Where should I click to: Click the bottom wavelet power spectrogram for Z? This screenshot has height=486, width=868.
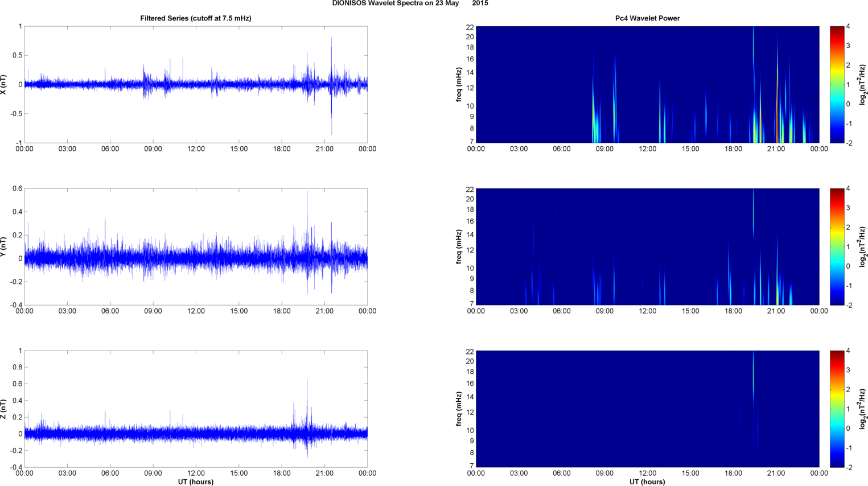tap(647, 409)
